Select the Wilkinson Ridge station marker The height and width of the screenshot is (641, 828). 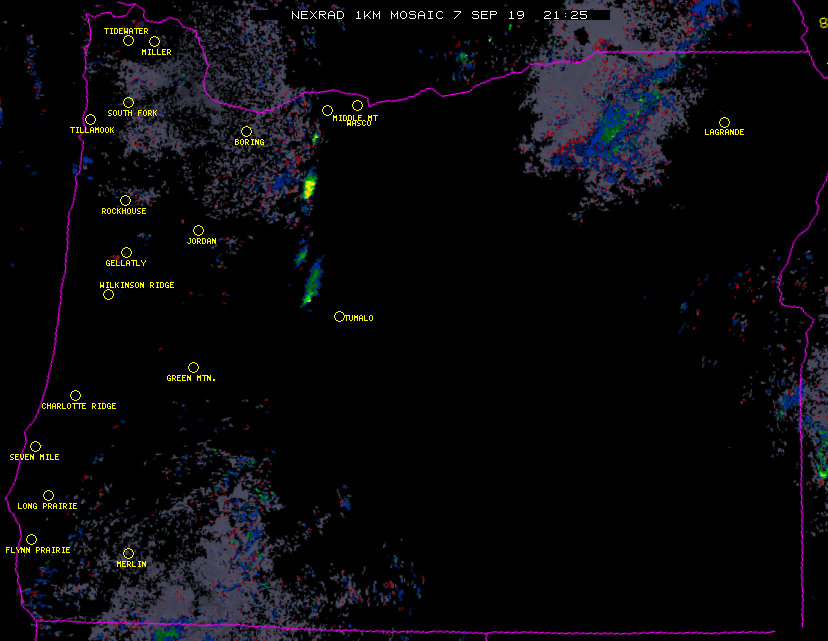pyautogui.click(x=108, y=294)
